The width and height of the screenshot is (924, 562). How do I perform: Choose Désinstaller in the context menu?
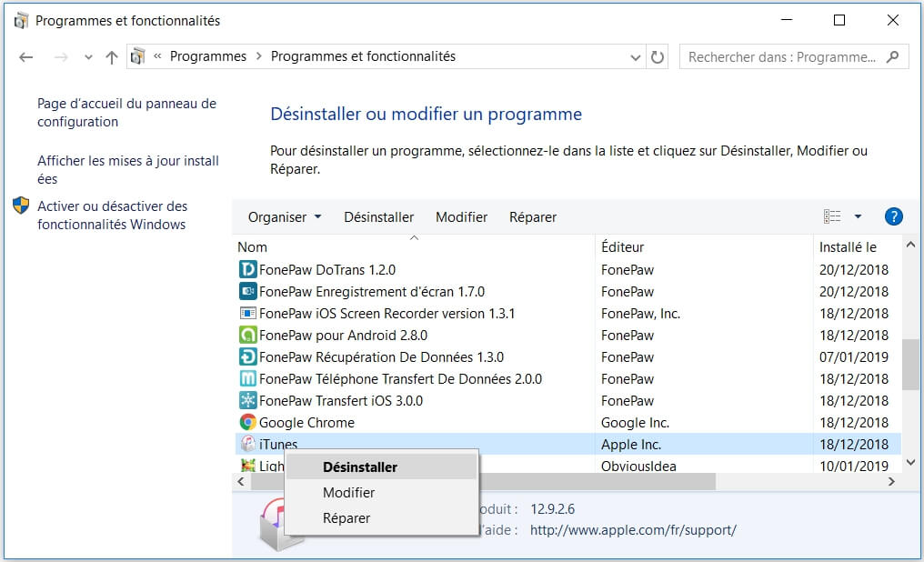click(381, 467)
